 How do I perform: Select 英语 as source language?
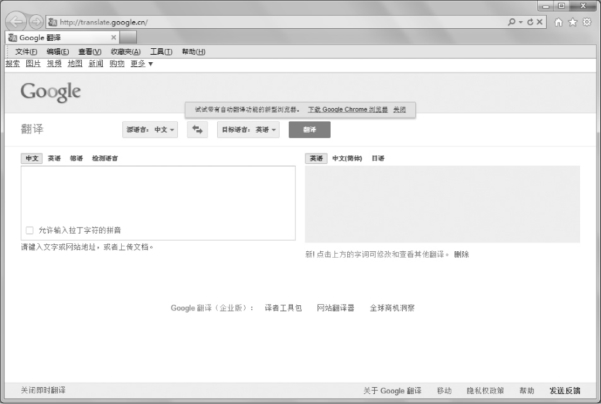point(54,158)
